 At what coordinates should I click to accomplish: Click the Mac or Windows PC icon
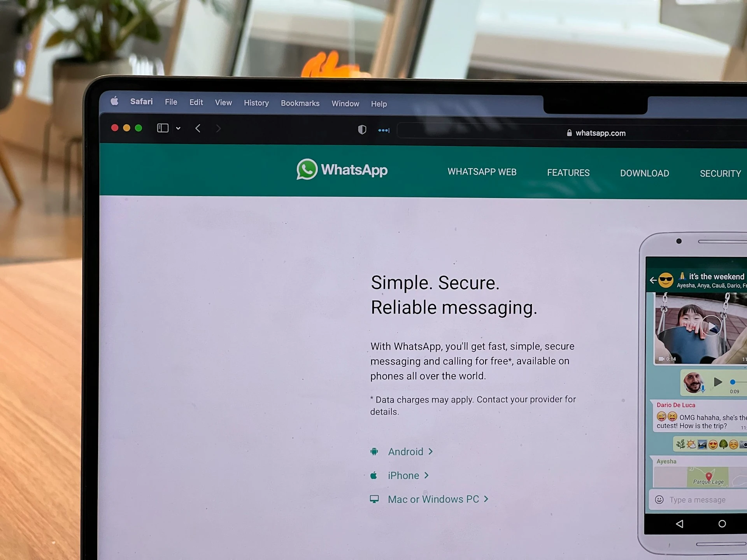click(x=374, y=499)
